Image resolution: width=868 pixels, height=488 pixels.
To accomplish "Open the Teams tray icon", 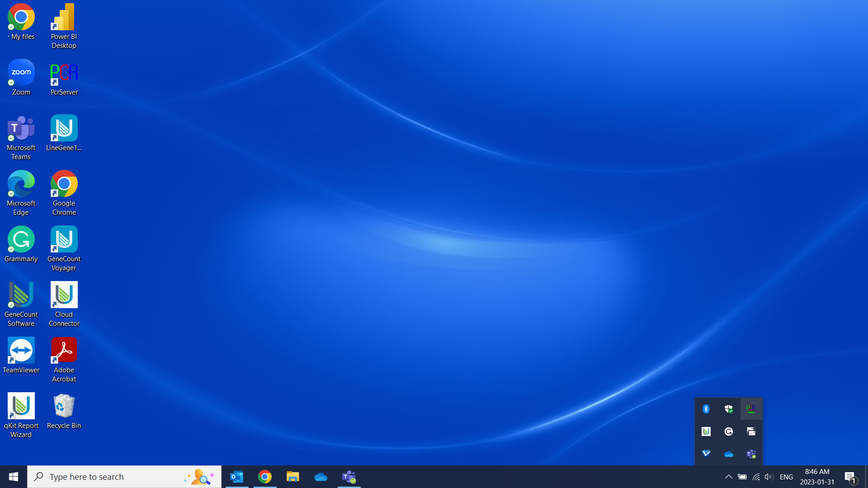I will [751, 454].
